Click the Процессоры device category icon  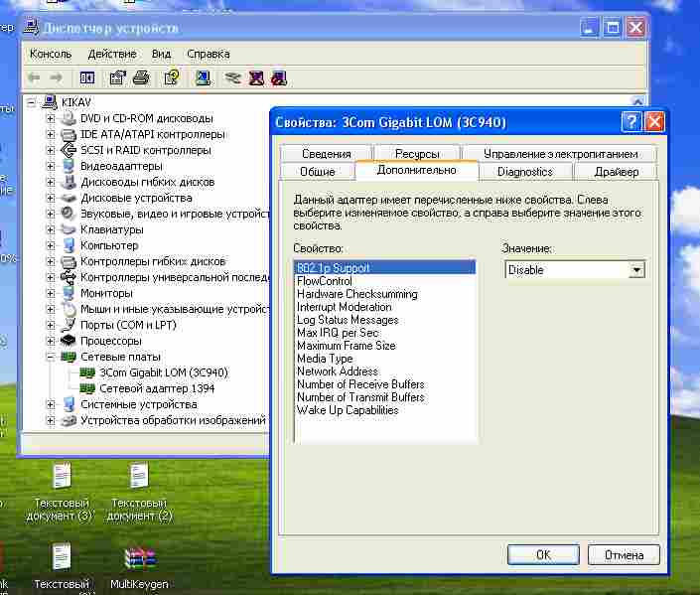pyautogui.click(x=68, y=341)
